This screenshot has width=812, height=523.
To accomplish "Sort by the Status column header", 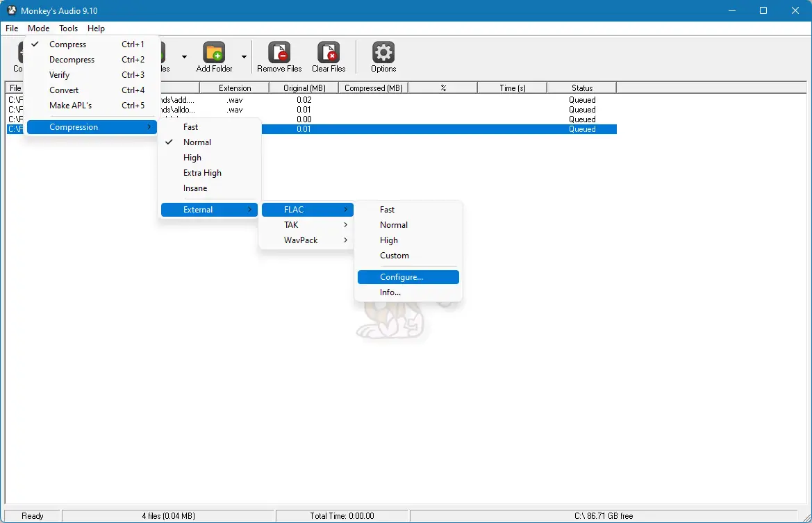I will click(x=581, y=88).
